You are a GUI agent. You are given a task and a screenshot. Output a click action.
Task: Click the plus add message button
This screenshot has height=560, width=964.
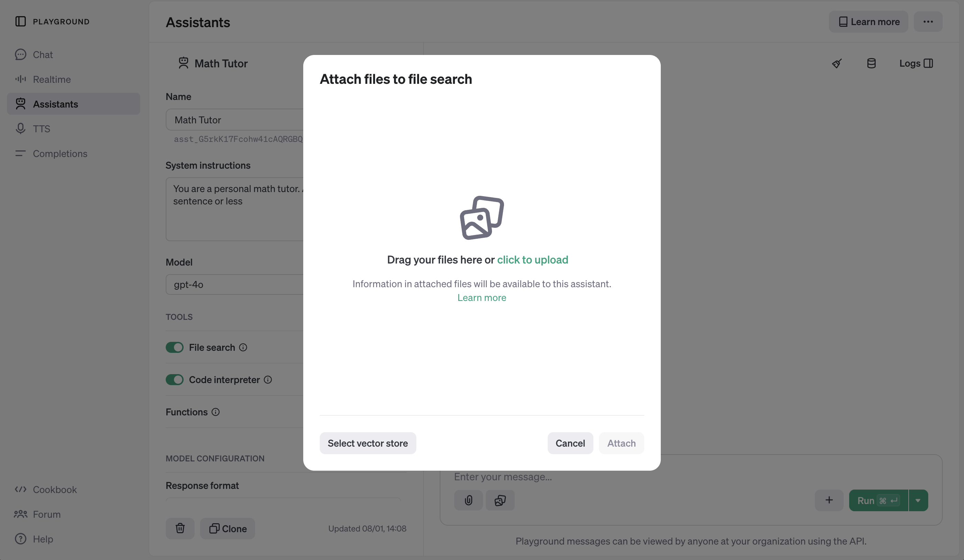point(829,500)
